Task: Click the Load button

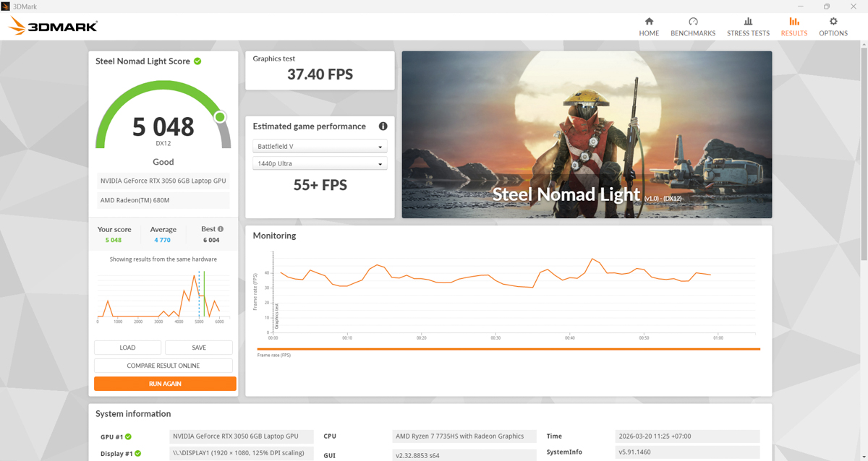Action: pyautogui.click(x=127, y=347)
